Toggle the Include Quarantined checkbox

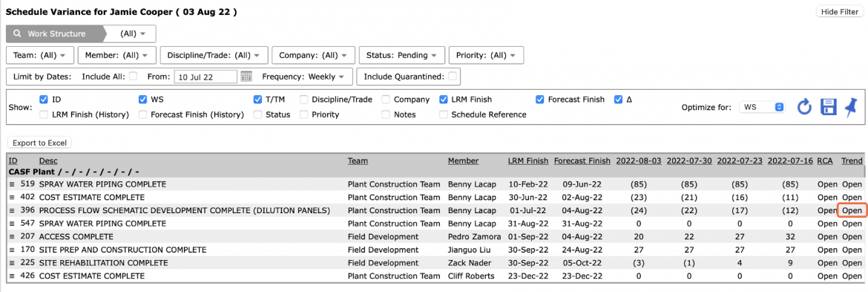453,76
